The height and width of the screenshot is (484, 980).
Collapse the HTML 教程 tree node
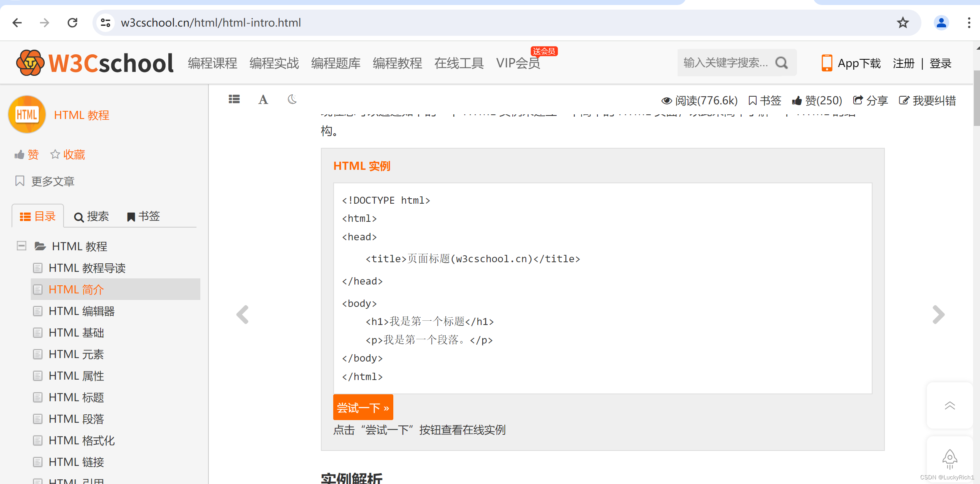click(x=22, y=246)
